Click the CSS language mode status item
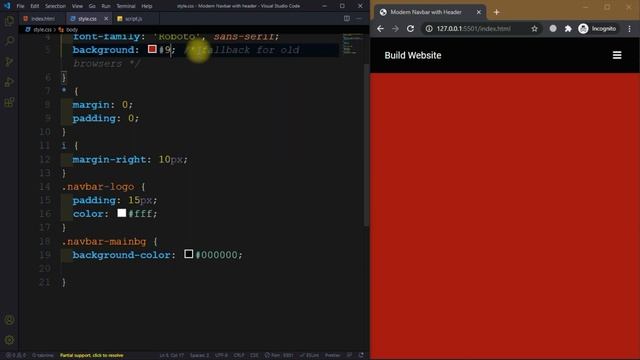The width and height of the screenshot is (640, 360). pyautogui.click(x=254, y=356)
